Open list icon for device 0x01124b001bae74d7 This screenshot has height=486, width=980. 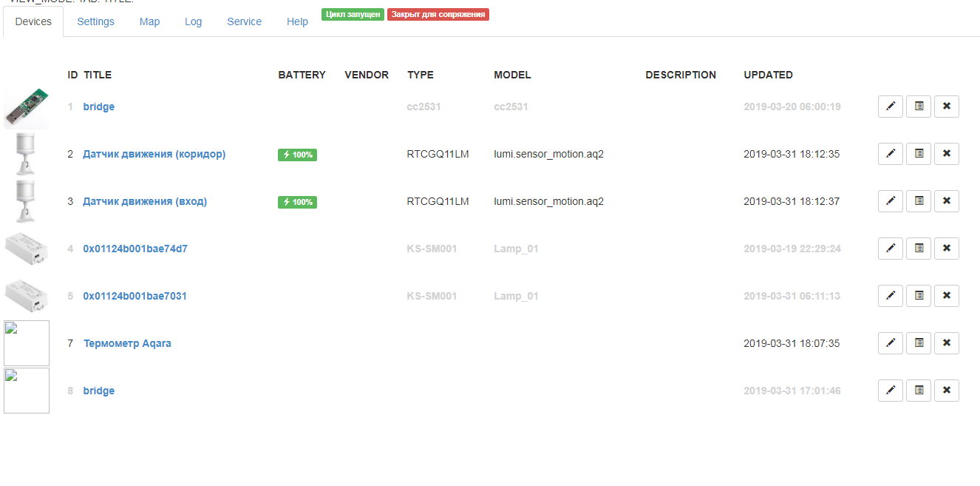919,249
